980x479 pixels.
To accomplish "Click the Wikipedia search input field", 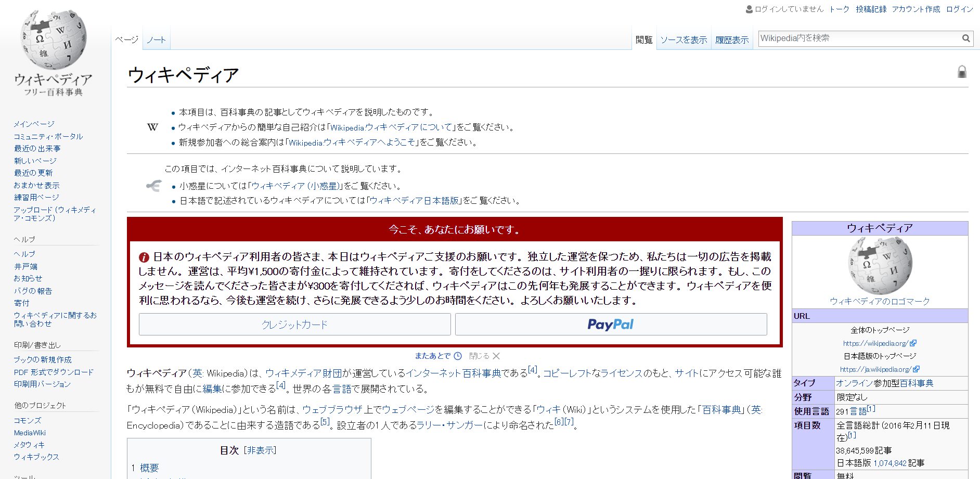I will 859,38.
